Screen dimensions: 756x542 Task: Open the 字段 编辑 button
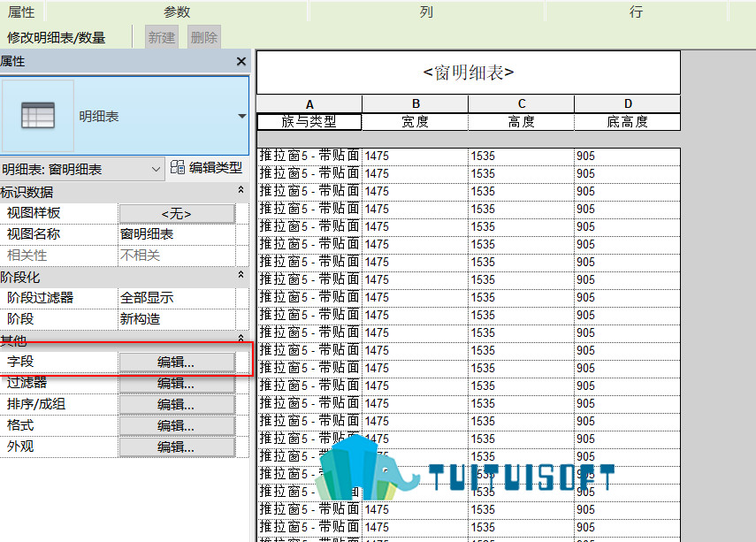pyautogui.click(x=177, y=363)
